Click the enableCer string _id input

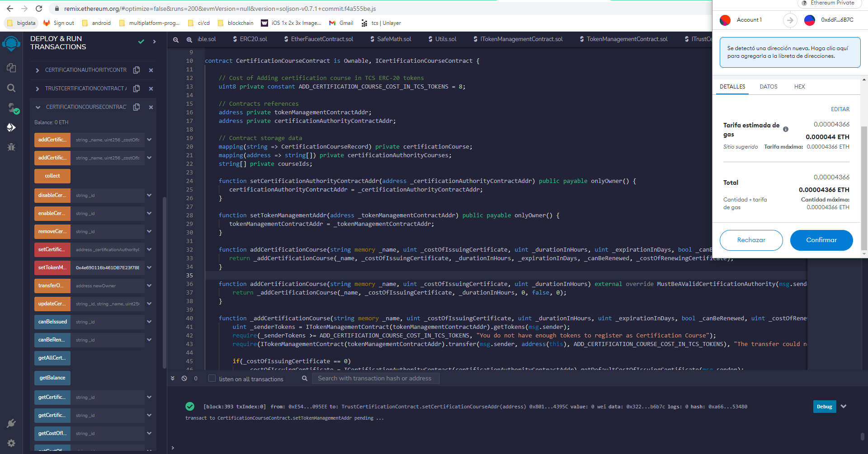pos(108,213)
